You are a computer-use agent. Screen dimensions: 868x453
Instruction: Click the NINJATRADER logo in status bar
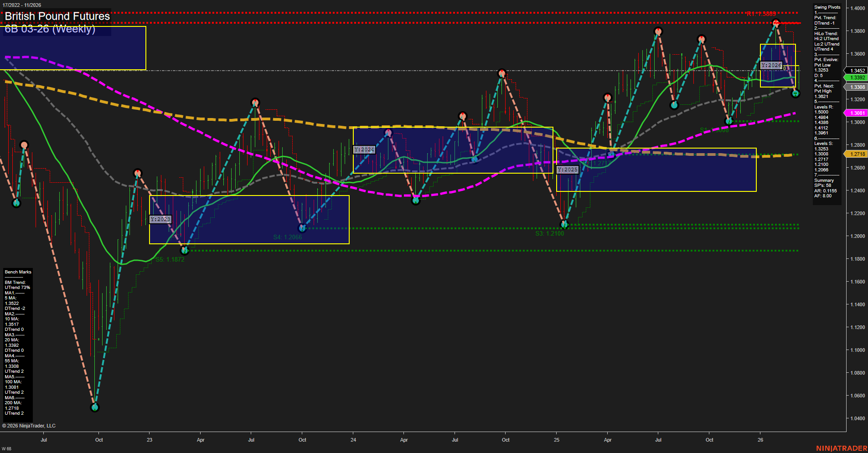tap(841, 448)
